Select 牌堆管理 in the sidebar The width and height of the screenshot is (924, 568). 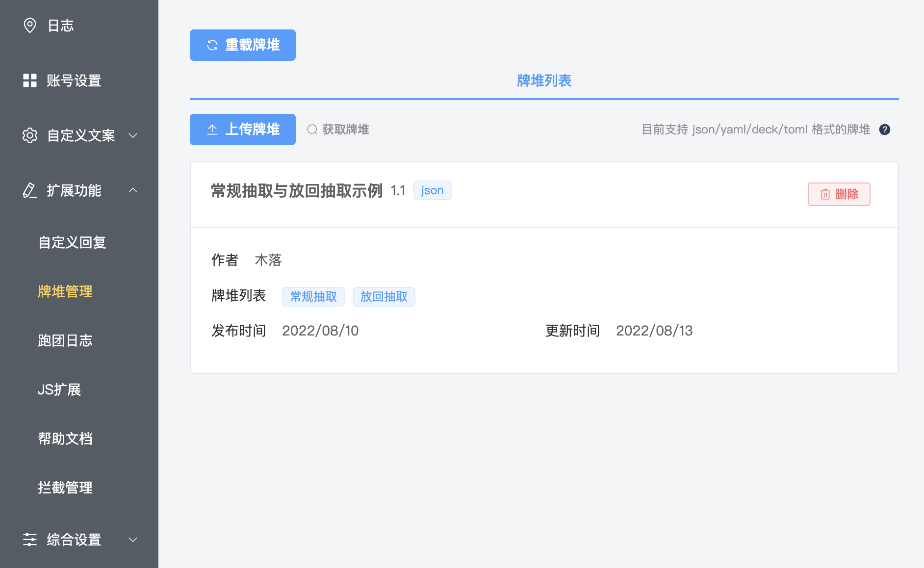[x=65, y=292]
